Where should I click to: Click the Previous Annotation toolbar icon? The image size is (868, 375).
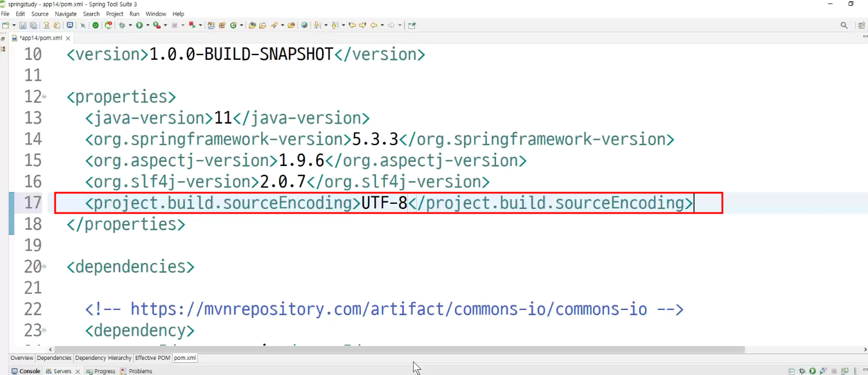[334, 26]
